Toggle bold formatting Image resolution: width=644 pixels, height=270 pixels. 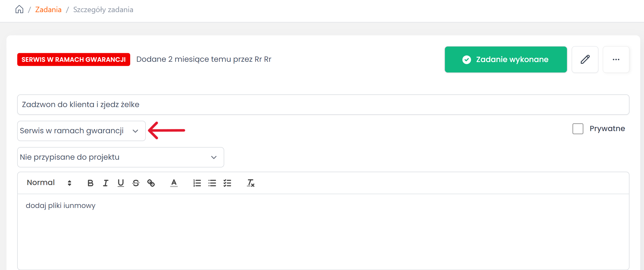90,183
